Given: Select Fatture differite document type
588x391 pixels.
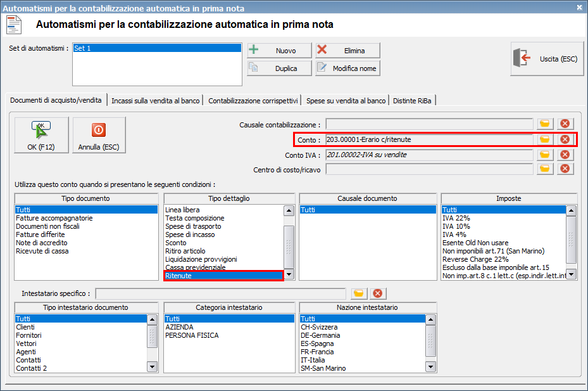Looking at the screenshot, I should tap(86, 234).
